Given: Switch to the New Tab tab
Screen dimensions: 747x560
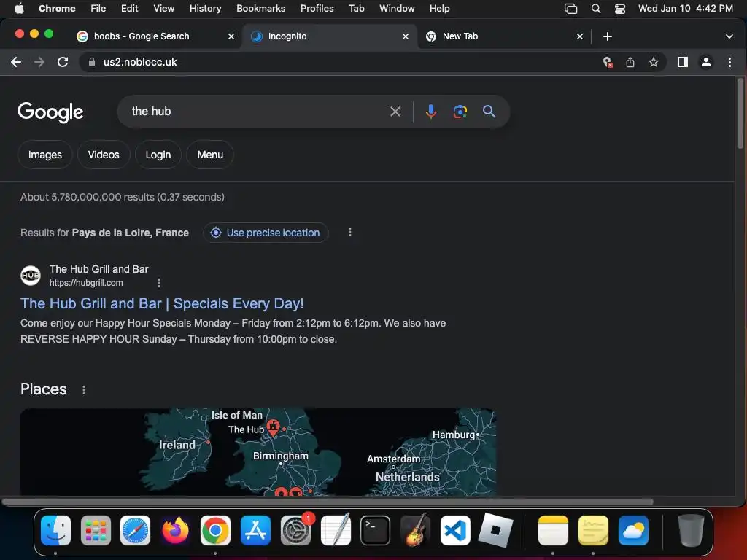Looking at the screenshot, I should pos(504,36).
